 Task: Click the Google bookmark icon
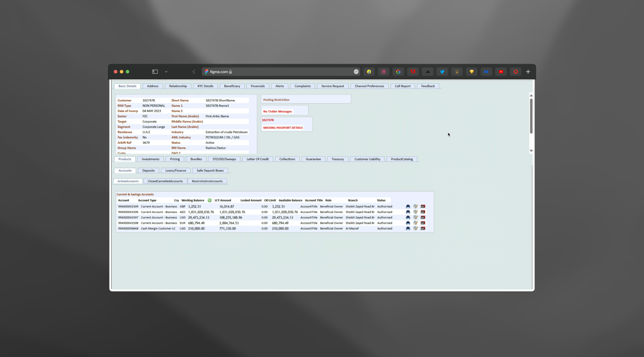coord(398,72)
